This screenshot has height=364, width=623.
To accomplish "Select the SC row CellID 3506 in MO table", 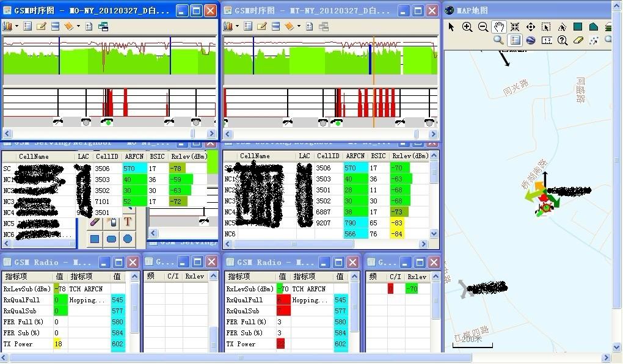I will point(102,169).
